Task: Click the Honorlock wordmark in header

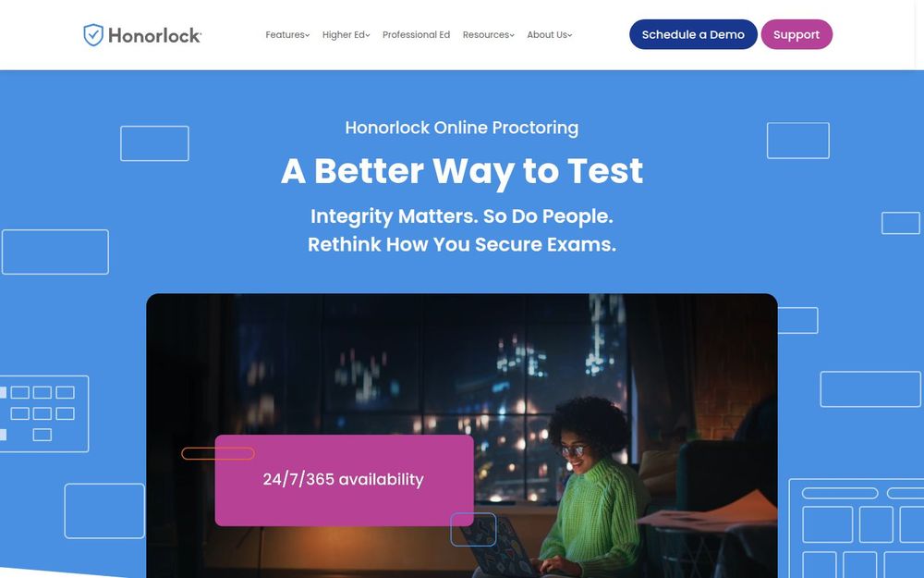Action: point(154,35)
